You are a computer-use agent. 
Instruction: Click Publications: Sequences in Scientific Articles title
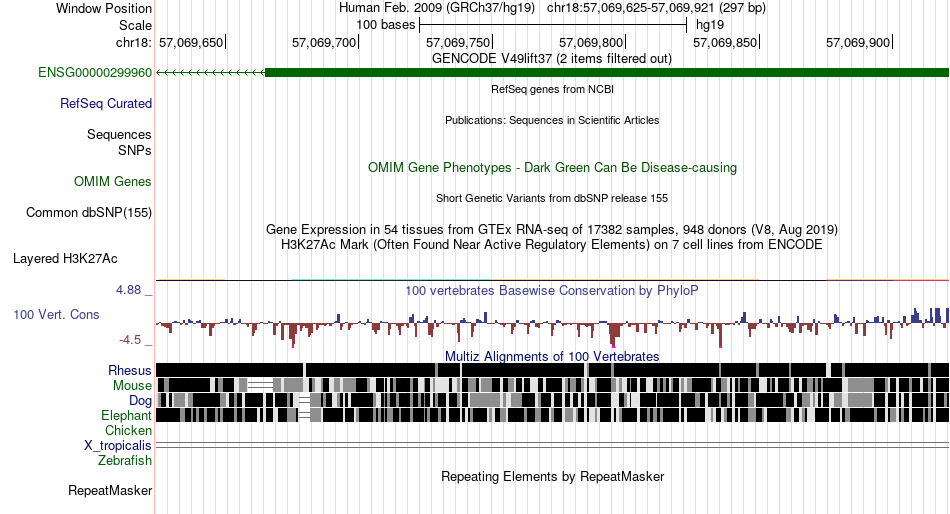click(x=552, y=120)
